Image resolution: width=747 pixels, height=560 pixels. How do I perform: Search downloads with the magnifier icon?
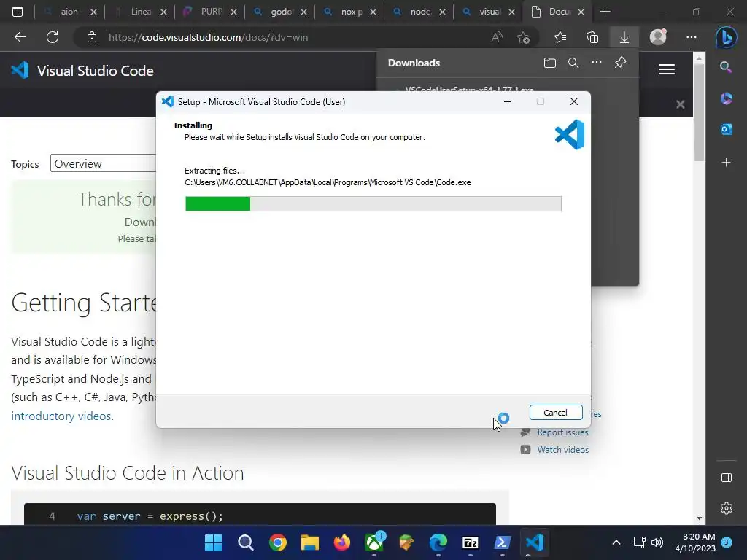(573, 63)
